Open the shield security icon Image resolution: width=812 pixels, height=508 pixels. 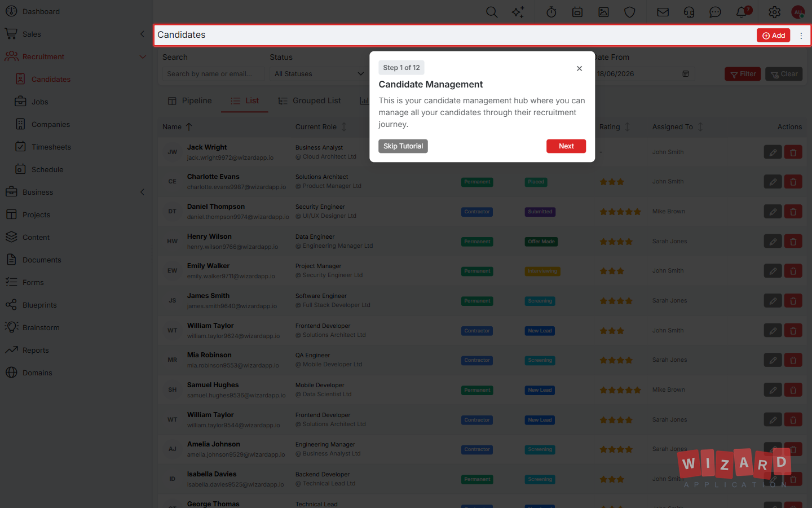(x=630, y=12)
